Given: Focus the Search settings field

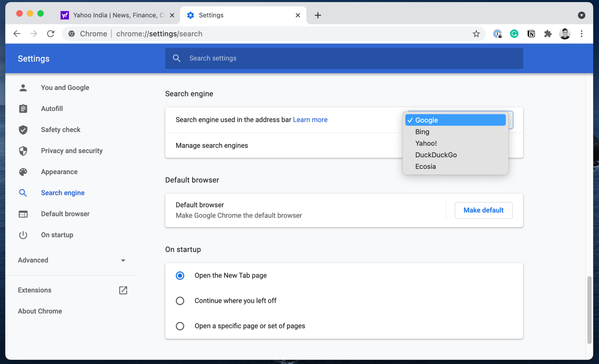Looking at the screenshot, I should click(x=344, y=58).
